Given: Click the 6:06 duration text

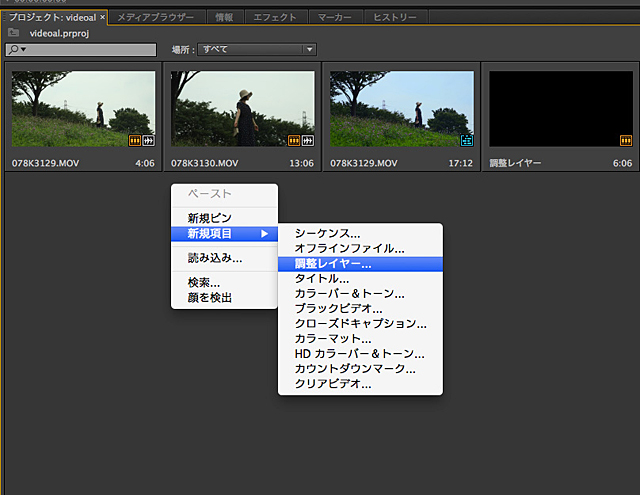Looking at the screenshot, I should coord(622,163).
